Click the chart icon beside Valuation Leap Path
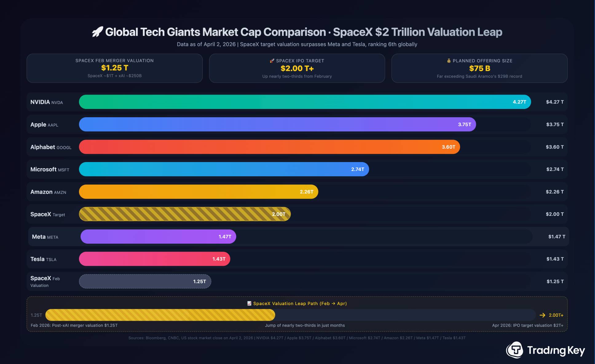Viewport: 595px width, 364px height. (249, 303)
